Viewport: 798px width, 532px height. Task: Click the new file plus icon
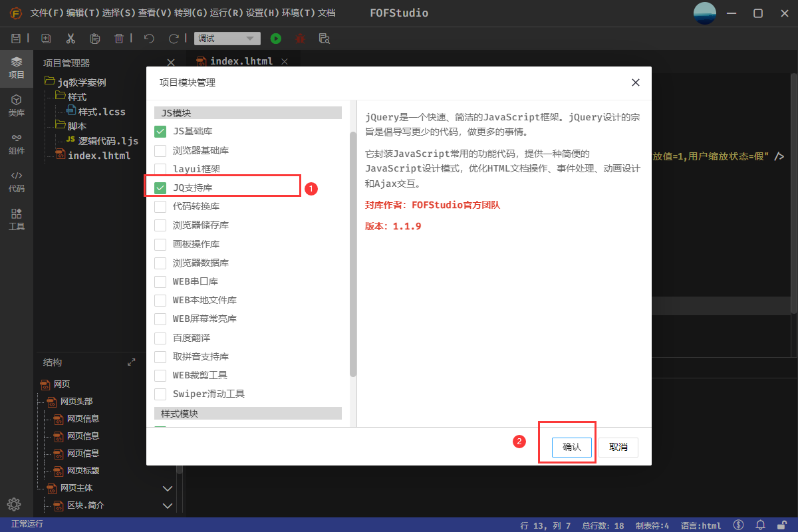pos(46,39)
